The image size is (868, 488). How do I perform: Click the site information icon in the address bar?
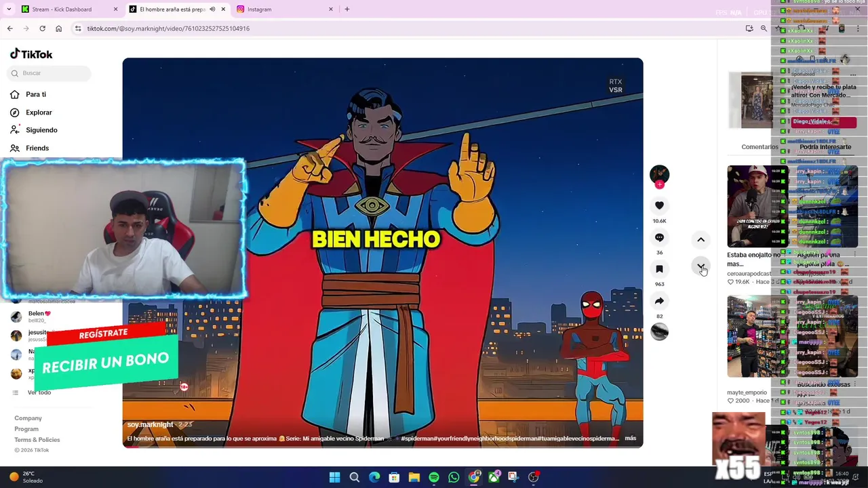tap(78, 28)
